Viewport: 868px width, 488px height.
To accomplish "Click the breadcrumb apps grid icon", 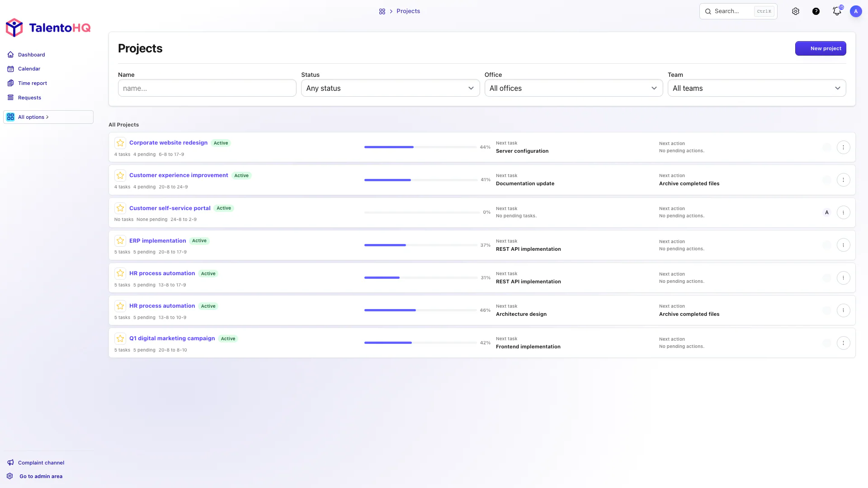I will pos(382,11).
